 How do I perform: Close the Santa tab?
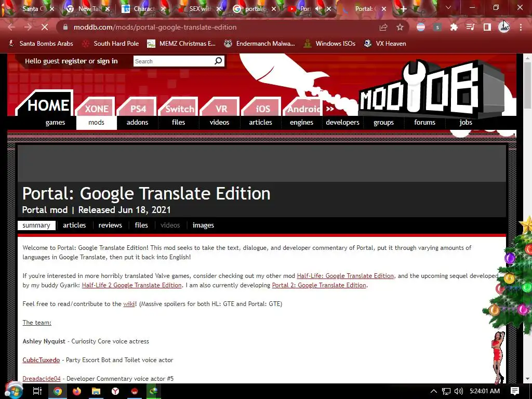click(x=52, y=9)
